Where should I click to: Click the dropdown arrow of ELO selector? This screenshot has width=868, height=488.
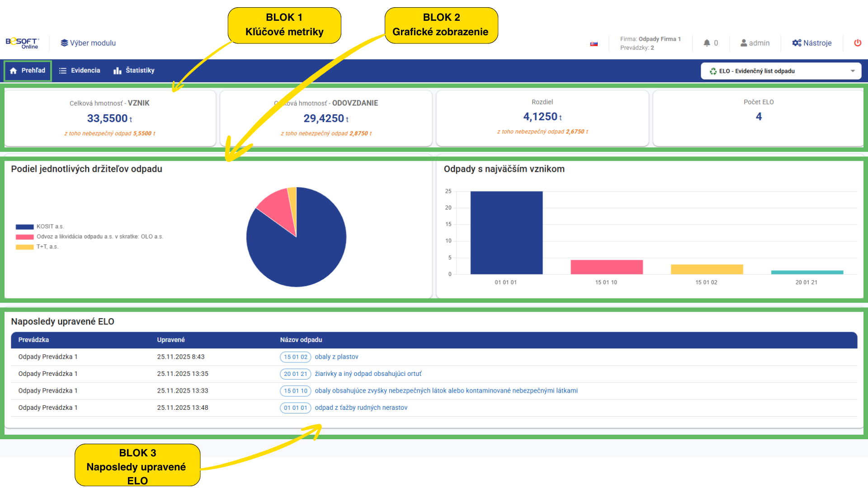[x=853, y=71]
